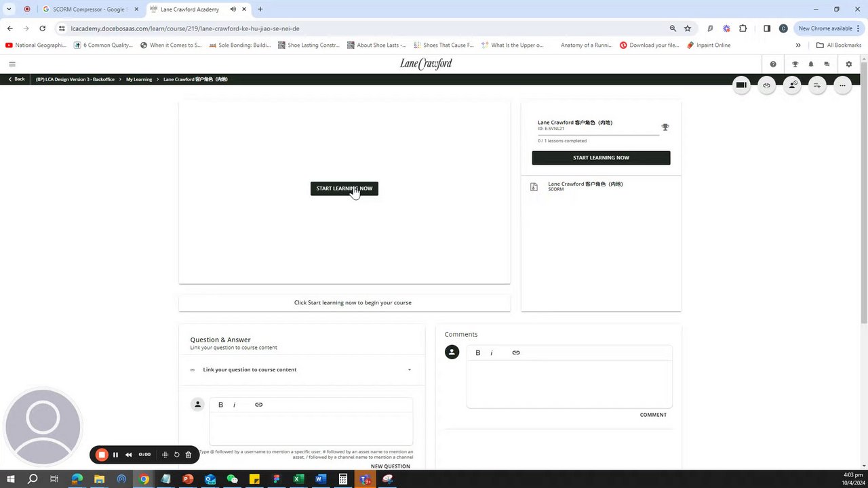
Task: Open a new browser tab
Action: click(x=260, y=9)
